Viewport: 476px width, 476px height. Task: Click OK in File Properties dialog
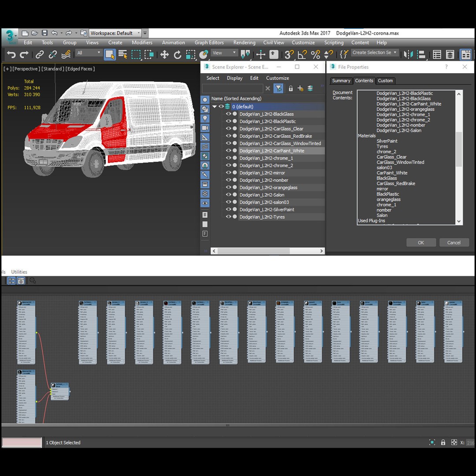421,242
